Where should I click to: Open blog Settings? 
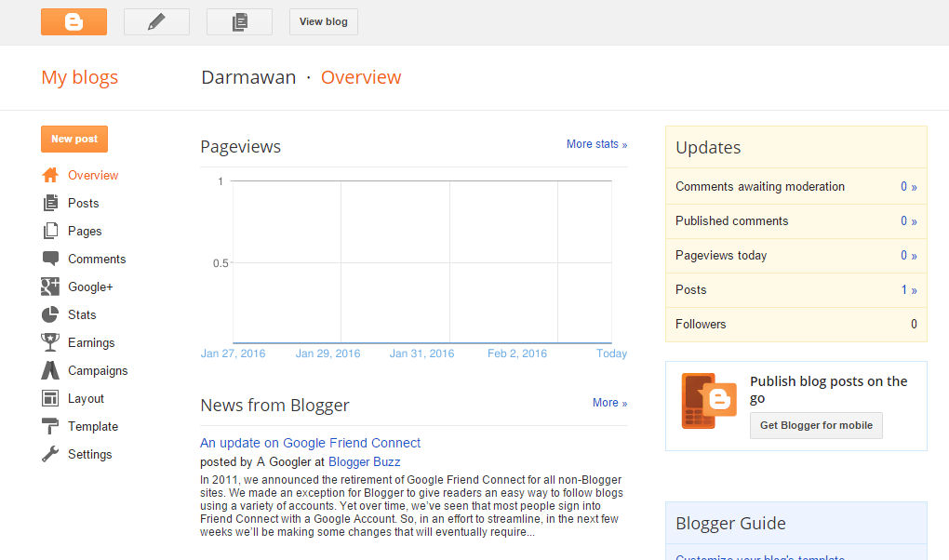(90, 453)
